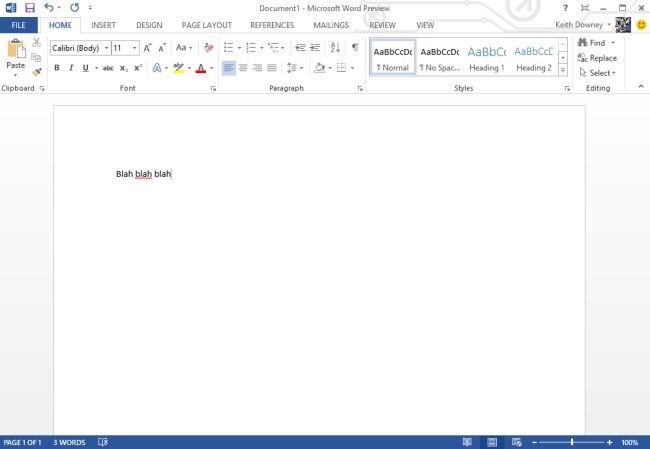Viewport: 650px width, 449px height.
Task: Sort paragraphs alphabetically
Action: click(335, 47)
